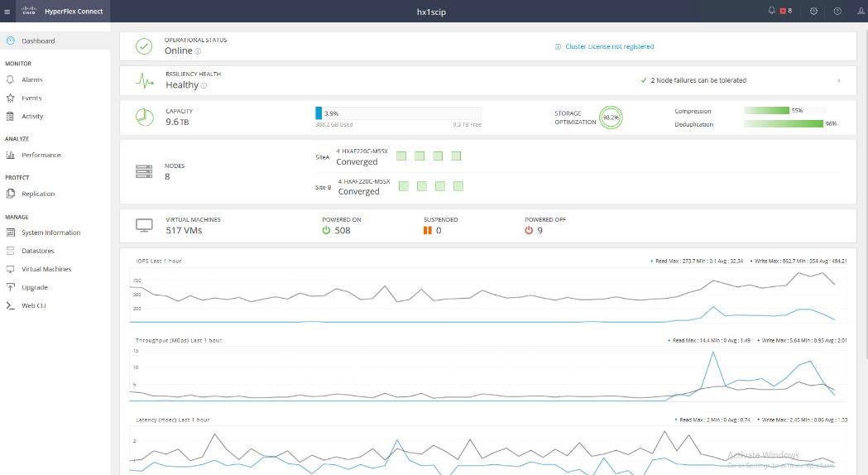Select Performance under Analyze
The image size is (868, 475).
click(41, 156)
